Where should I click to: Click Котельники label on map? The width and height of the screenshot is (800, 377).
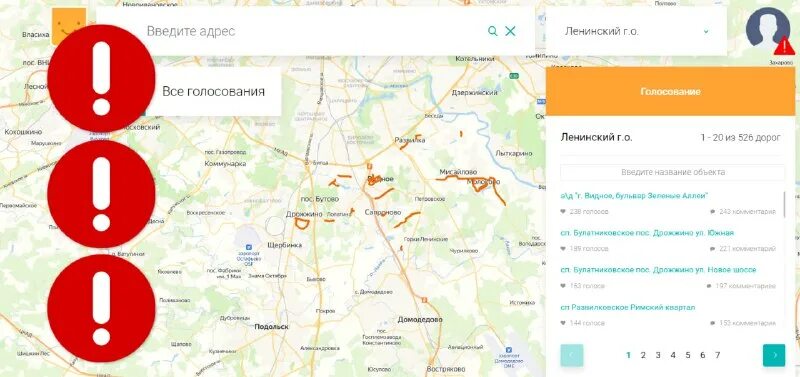475,59
